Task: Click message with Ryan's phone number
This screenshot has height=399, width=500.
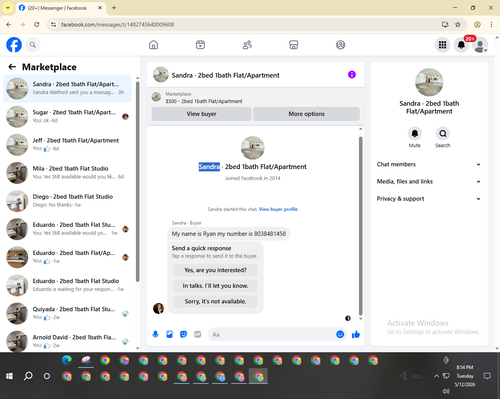Action: click(x=229, y=234)
